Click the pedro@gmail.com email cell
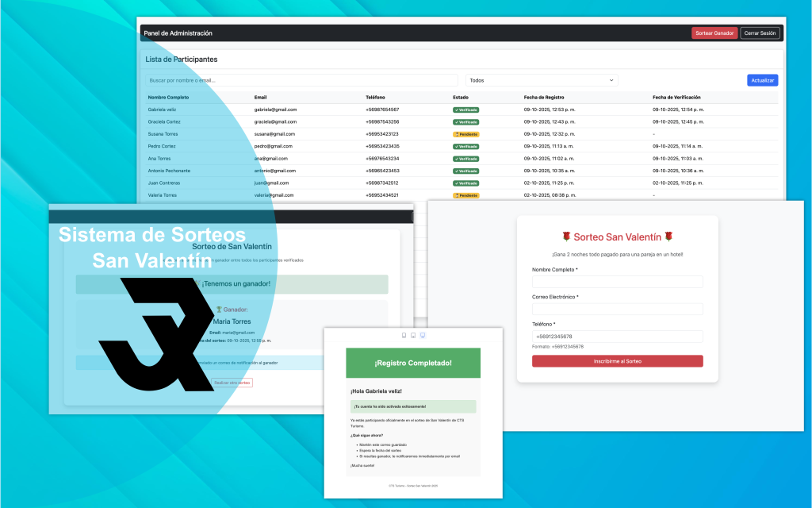Viewport: 812px width, 508px height. click(x=274, y=146)
